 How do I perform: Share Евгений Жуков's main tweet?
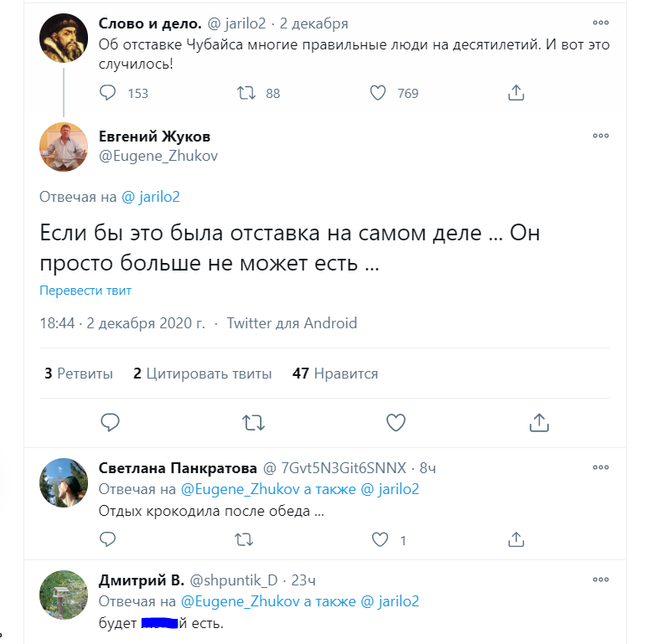[x=539, y=422]
